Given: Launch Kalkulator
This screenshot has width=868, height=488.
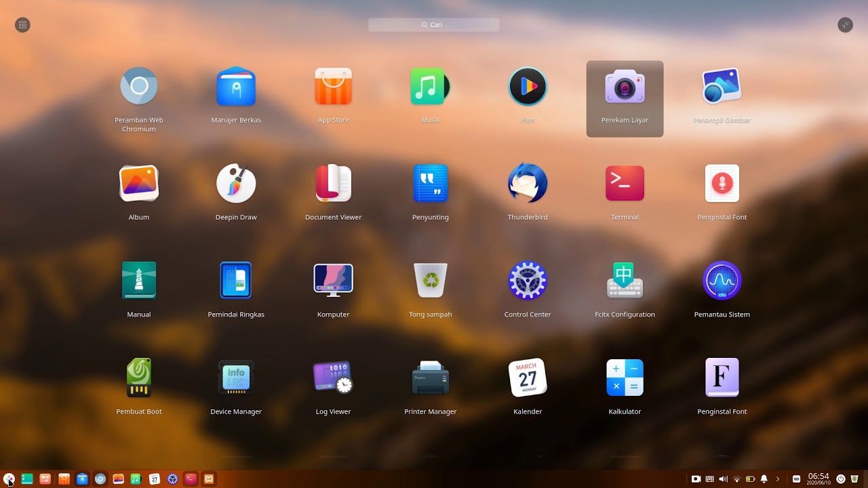Looking at the screenshot, I should point(625,378).
